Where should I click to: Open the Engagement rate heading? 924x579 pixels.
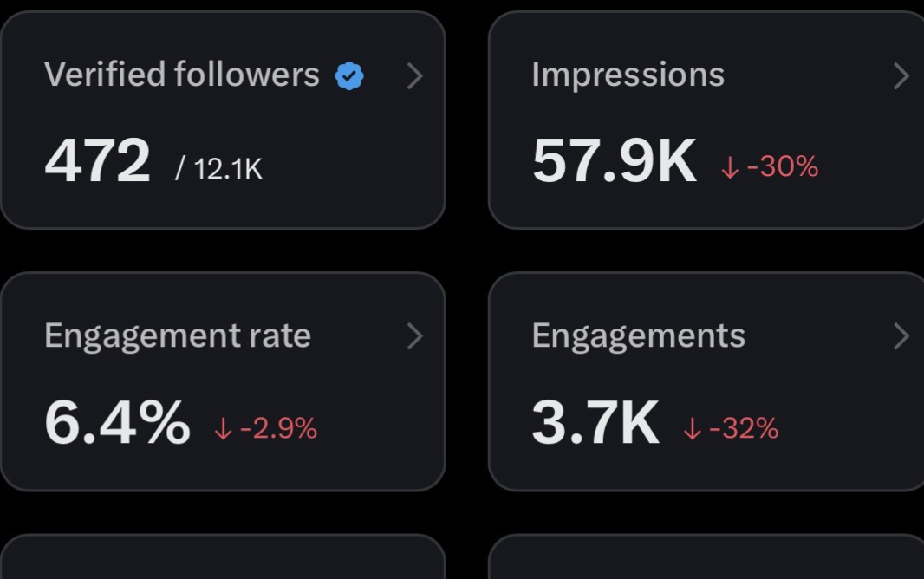[x=178, y=336]
